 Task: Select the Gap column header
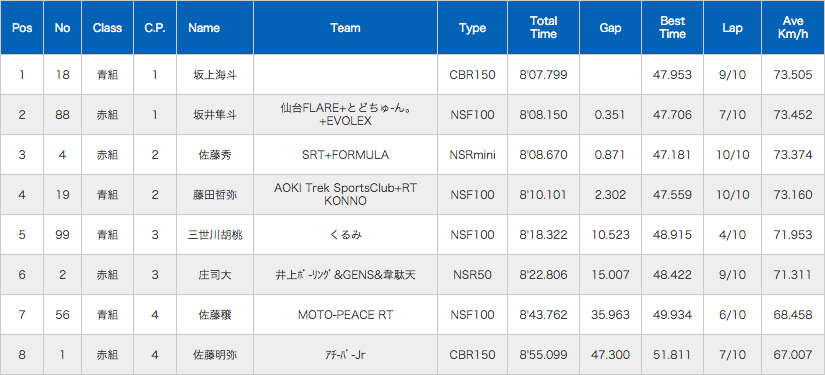tap(610, 28)
